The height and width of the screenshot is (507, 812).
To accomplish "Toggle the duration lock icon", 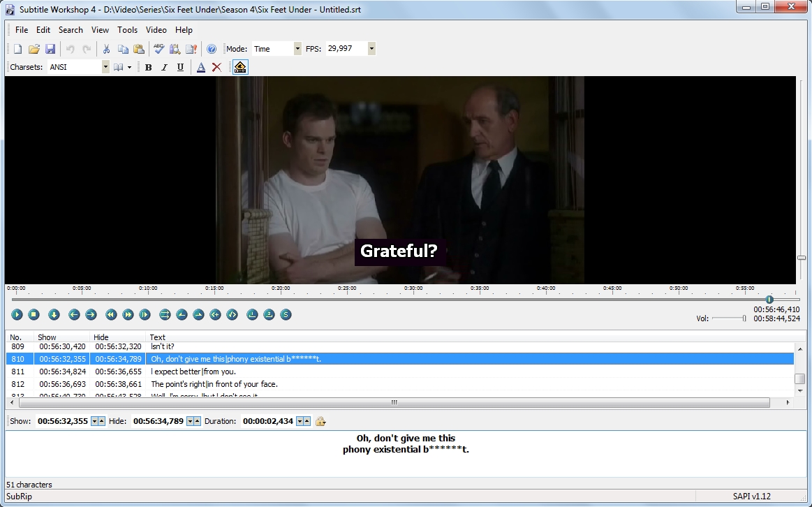I will [320, 421].
